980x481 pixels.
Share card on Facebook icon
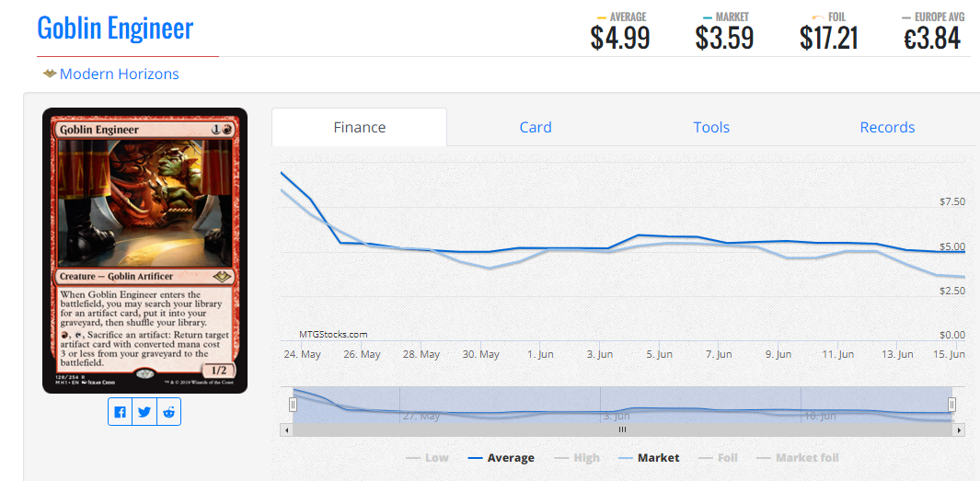pyautogui.click(x=120, y=412)
